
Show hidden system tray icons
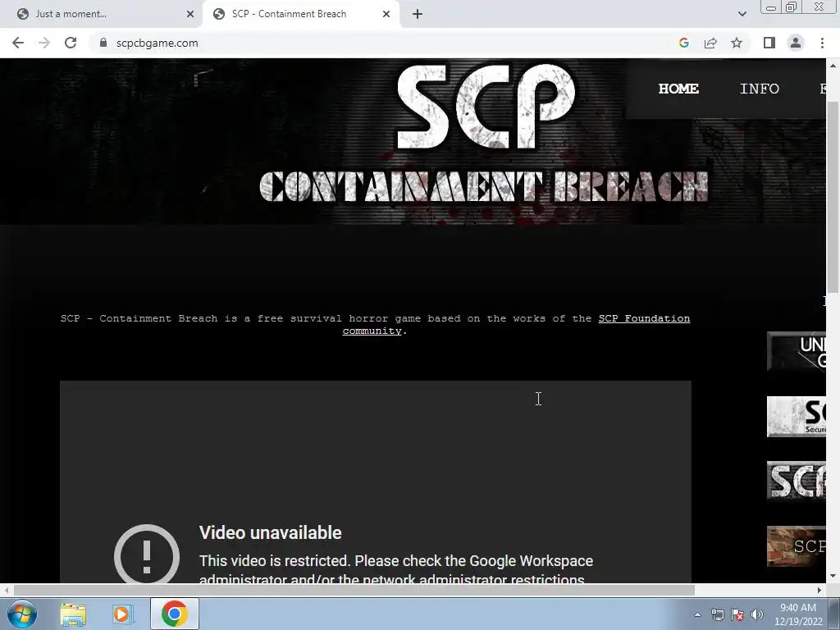(x=697, y=614)
